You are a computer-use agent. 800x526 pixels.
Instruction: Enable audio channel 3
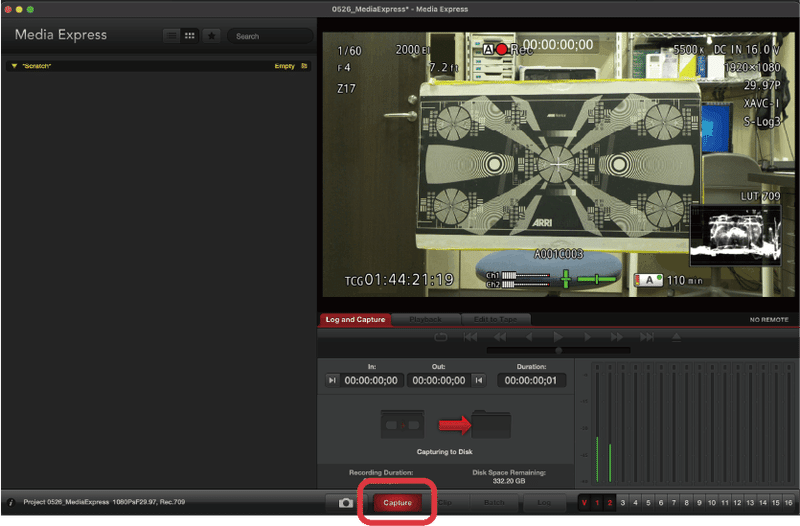(x=622, y=503)
